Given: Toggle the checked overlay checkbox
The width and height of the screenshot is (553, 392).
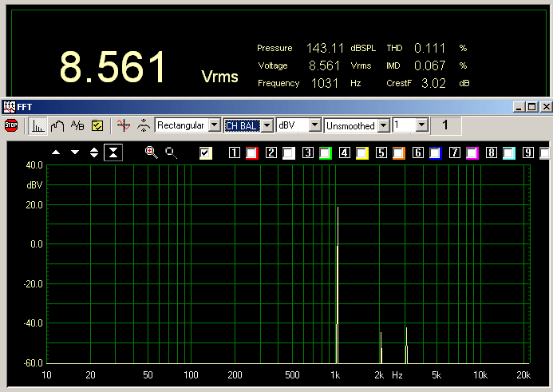Looking at the screenshot, I should [x=206, y=152].
